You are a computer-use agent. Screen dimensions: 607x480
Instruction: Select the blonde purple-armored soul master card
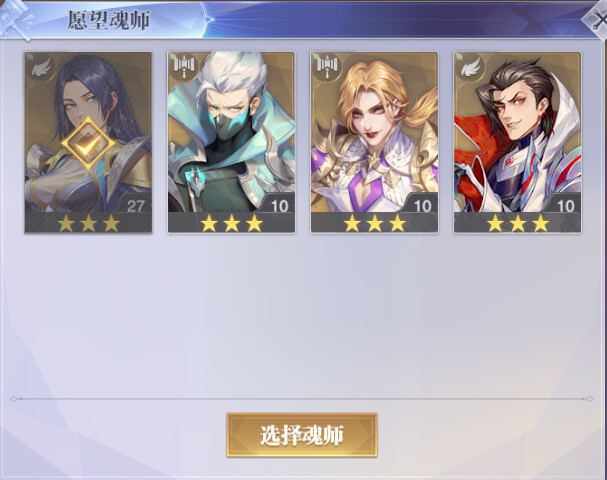374,143
